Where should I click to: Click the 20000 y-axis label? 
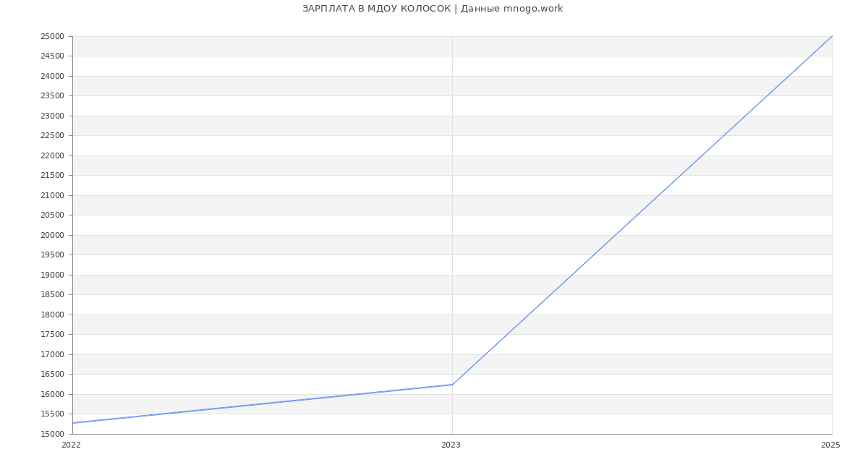(x=53, y=235)
